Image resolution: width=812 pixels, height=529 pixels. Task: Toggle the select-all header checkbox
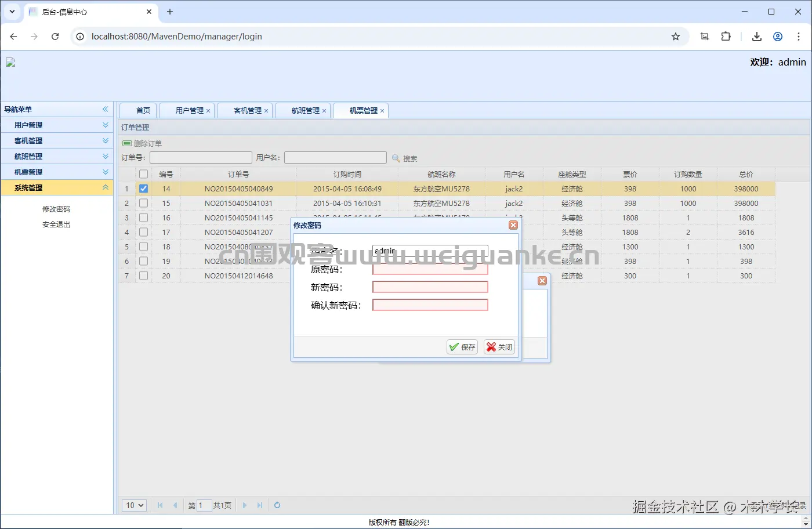143,174
